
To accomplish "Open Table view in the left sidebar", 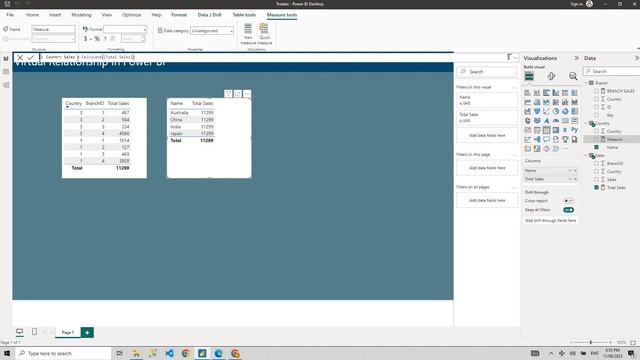I will (x=6, y=72).
